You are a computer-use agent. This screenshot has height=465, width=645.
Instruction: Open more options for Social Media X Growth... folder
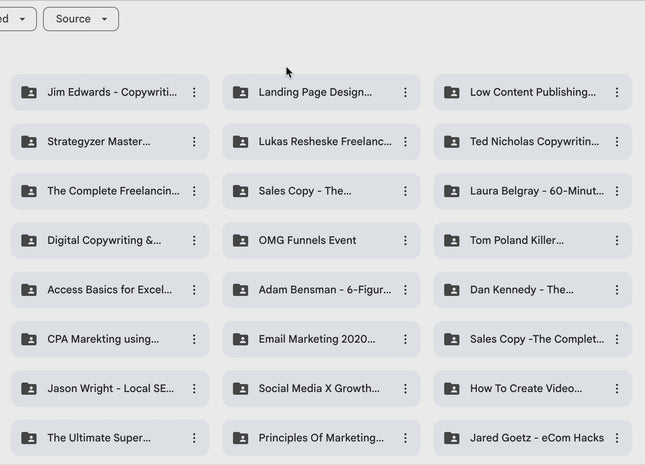tap(405, 388)
